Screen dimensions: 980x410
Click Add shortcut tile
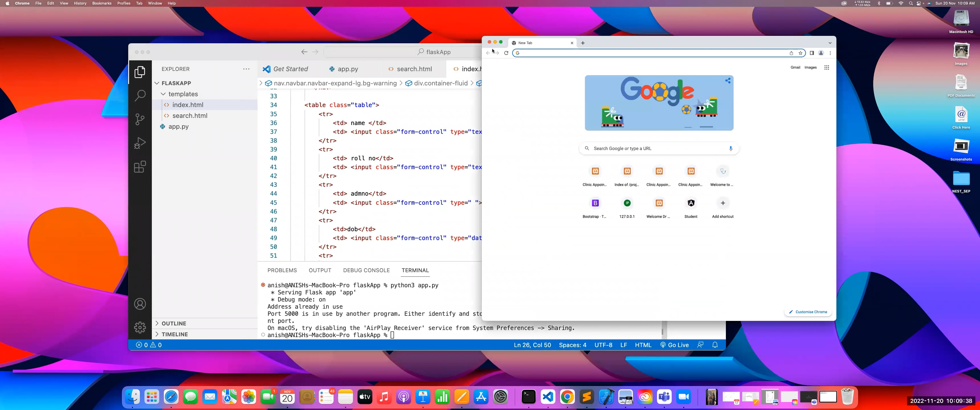723,208
